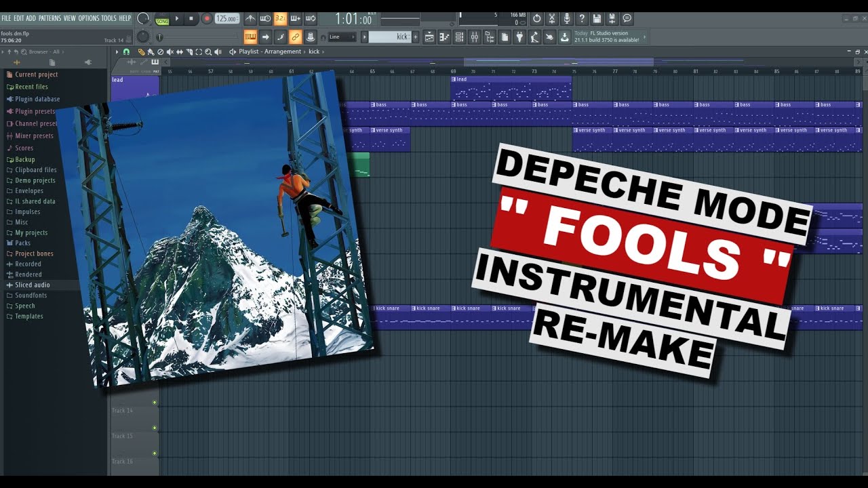Expand the Packs folder in browser
Image resolution: width=868 pixels, height=488 pixels.
(x=23, y=243)
